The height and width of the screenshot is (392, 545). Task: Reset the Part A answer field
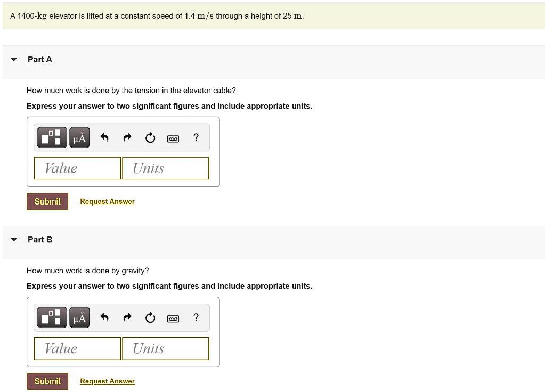pyautogui.click(x=150, y=138)
